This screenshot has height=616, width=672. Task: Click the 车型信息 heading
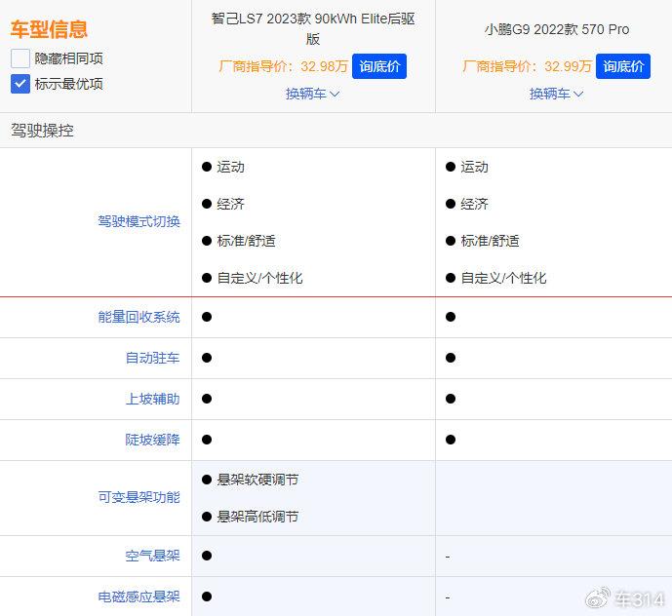coord(49,29)
